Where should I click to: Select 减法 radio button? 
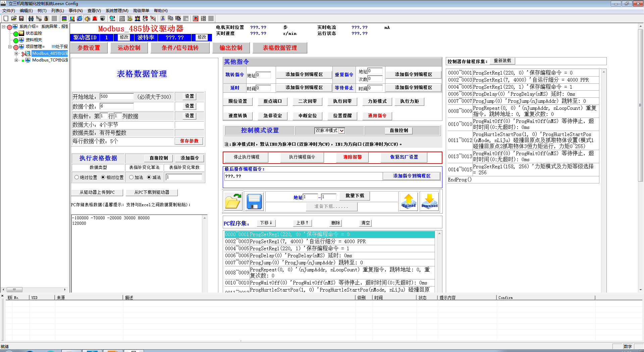pos(149,177)
